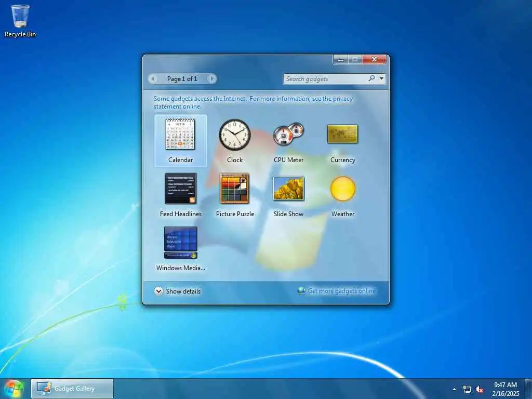Screen dimensions: 532x399
Task: Click the Show desktop strip
Action: pos(528,389)
